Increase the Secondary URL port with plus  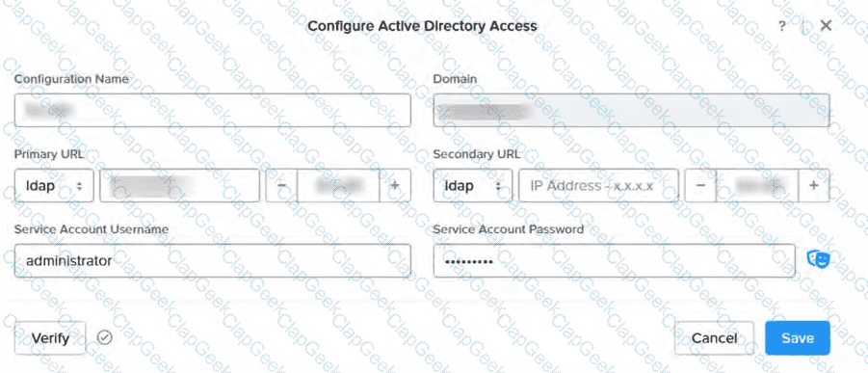813,186
